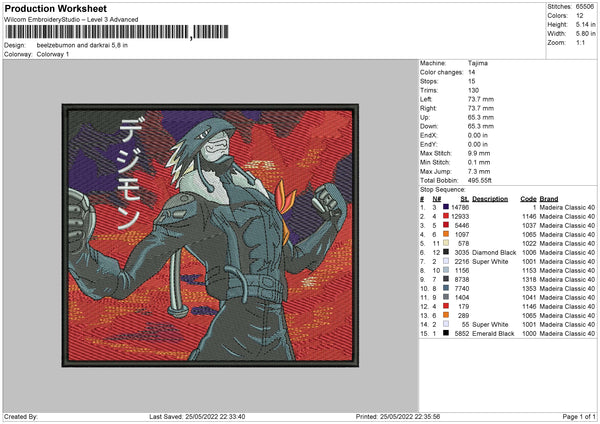
Task: Select the Trims value 130
Action: (x=473, y=90)
